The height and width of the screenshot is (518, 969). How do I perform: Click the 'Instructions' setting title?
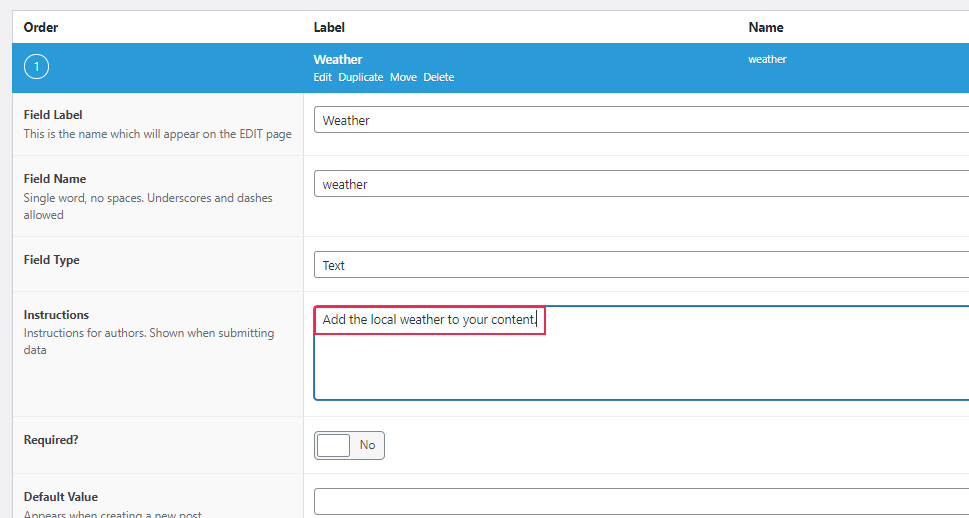click(56, 315)
